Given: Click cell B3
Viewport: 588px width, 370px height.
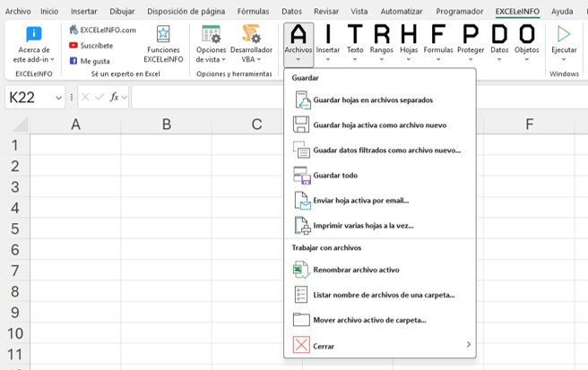Looking at the screenshot, I should 167,187.
